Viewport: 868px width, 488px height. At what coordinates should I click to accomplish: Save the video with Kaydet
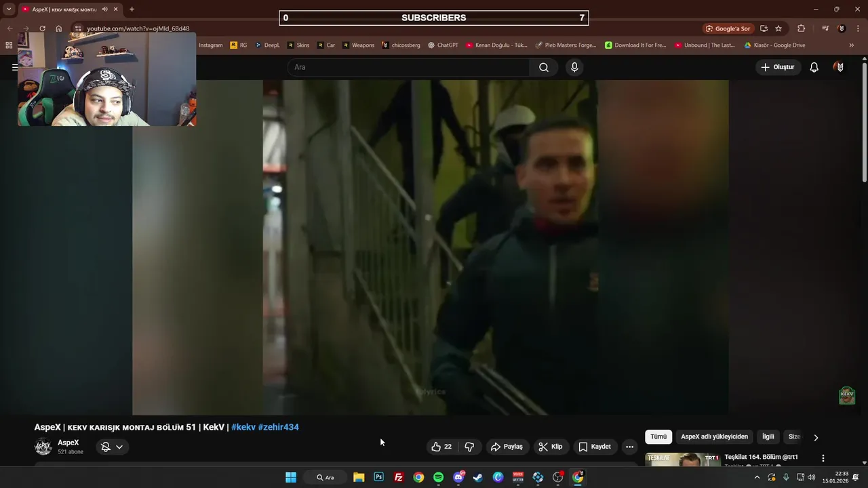click(595, 447)
